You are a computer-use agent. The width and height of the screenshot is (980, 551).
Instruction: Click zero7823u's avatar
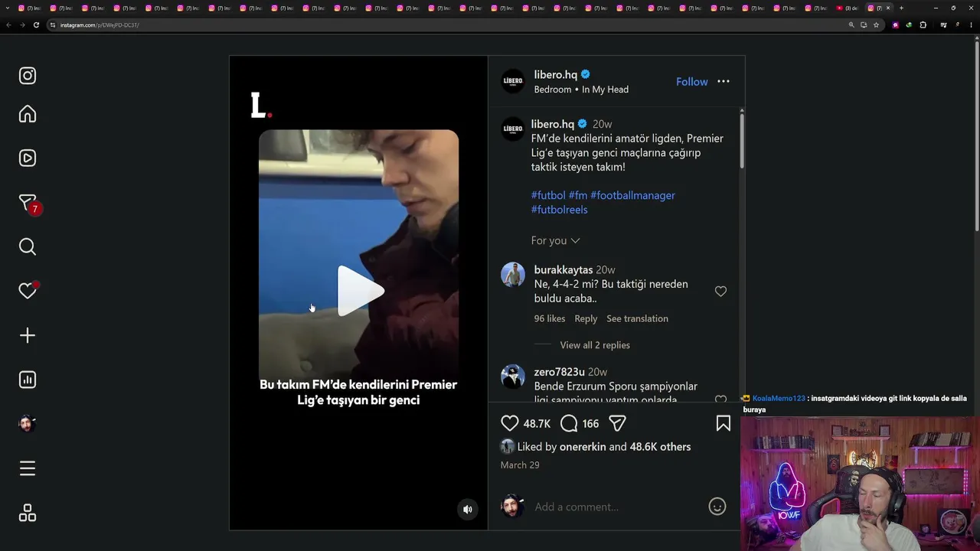click(x=513, y=377)
